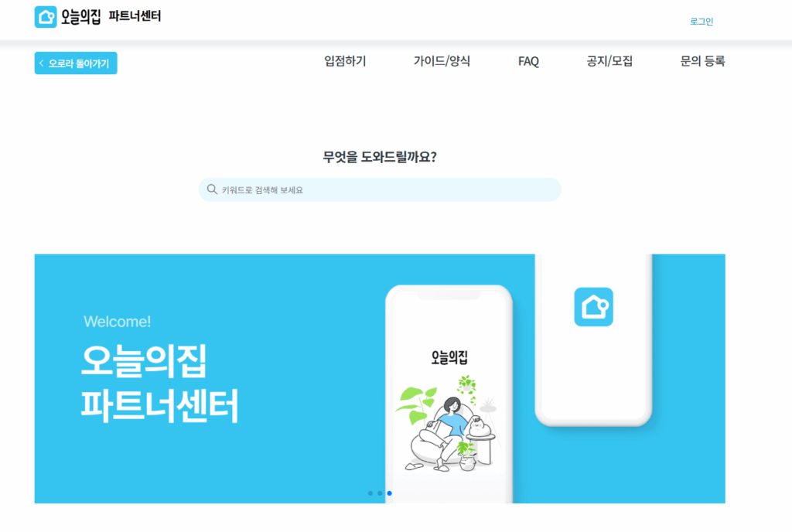Click the 오늘의집 house logo icon in header

(x=46, y=17)
